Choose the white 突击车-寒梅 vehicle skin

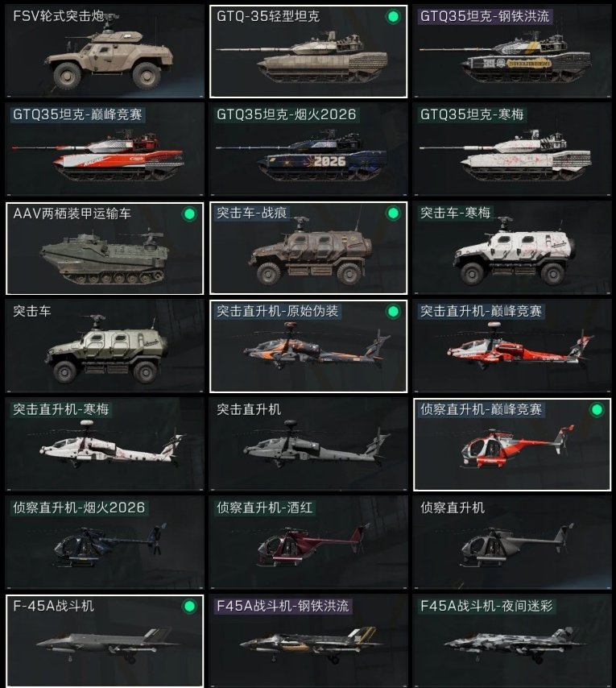click(512, 248)
